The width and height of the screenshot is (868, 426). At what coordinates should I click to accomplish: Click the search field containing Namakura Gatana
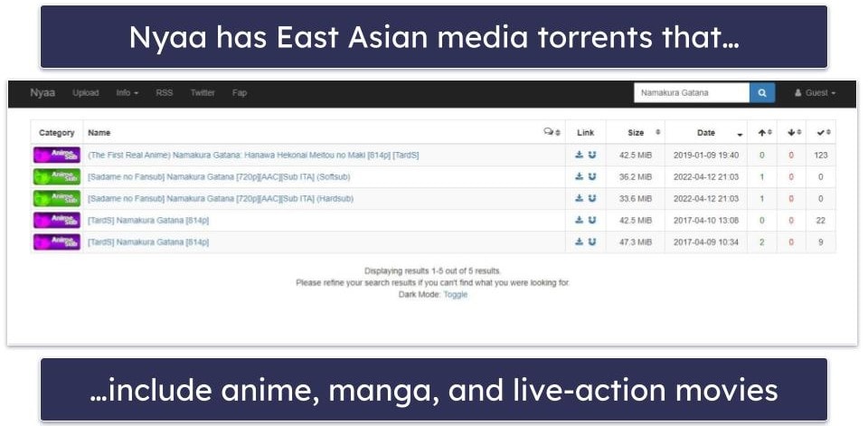tap(691, 93)
